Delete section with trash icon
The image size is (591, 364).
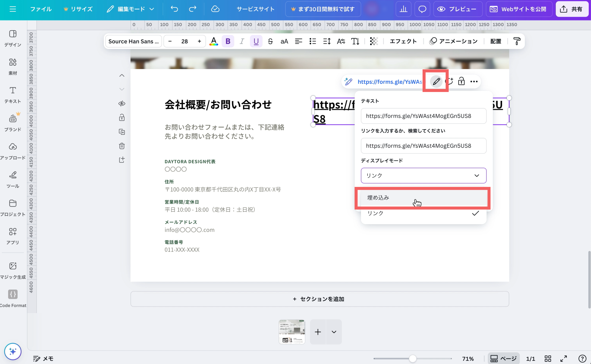(x=122, y=146)
